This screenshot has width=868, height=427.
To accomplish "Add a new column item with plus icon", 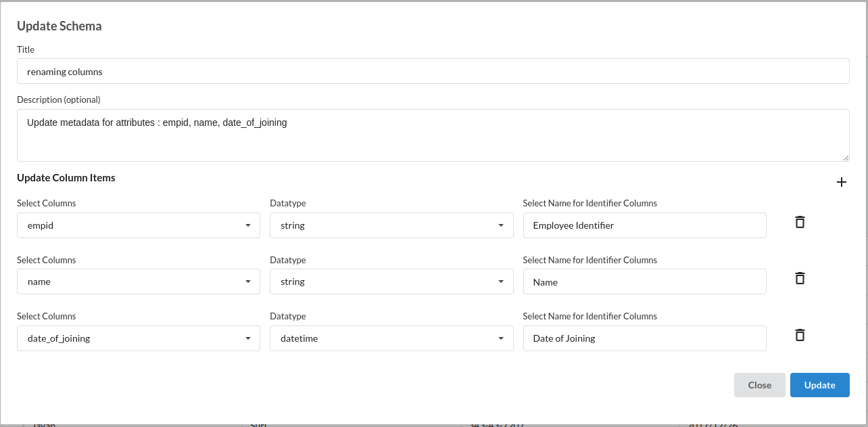I will pyautogui.click(x=842, y=182).
